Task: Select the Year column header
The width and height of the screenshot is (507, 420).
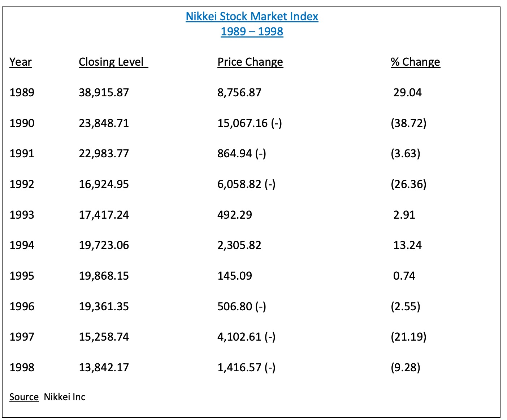Action: [x=21, y=62]
